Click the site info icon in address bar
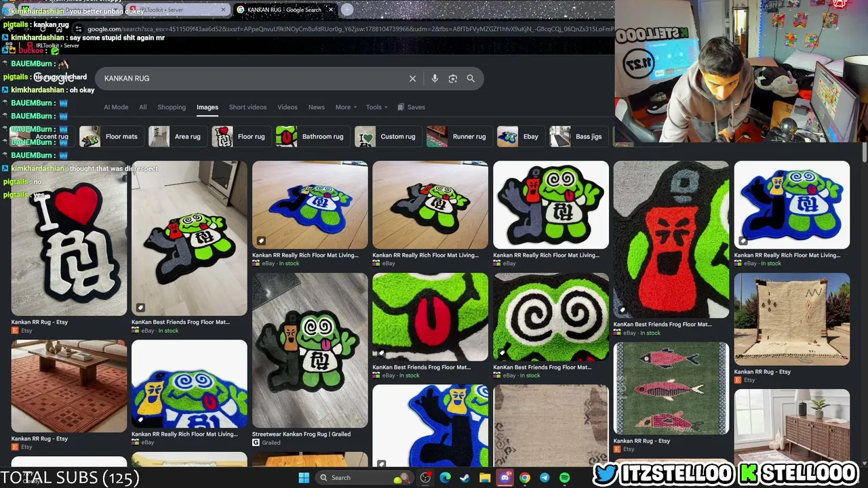 79,29
